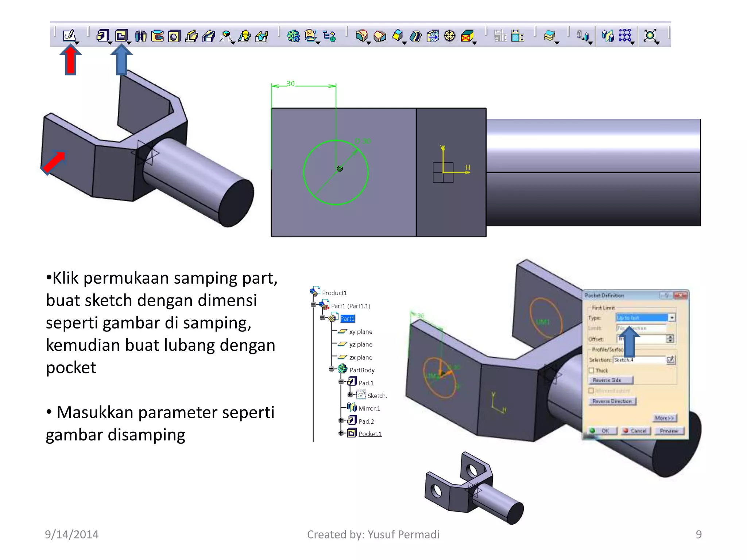Select the Edge Fillet tool icon
Image resolution: width=747 pixels, height=560 pixels.
pos(361,36)
